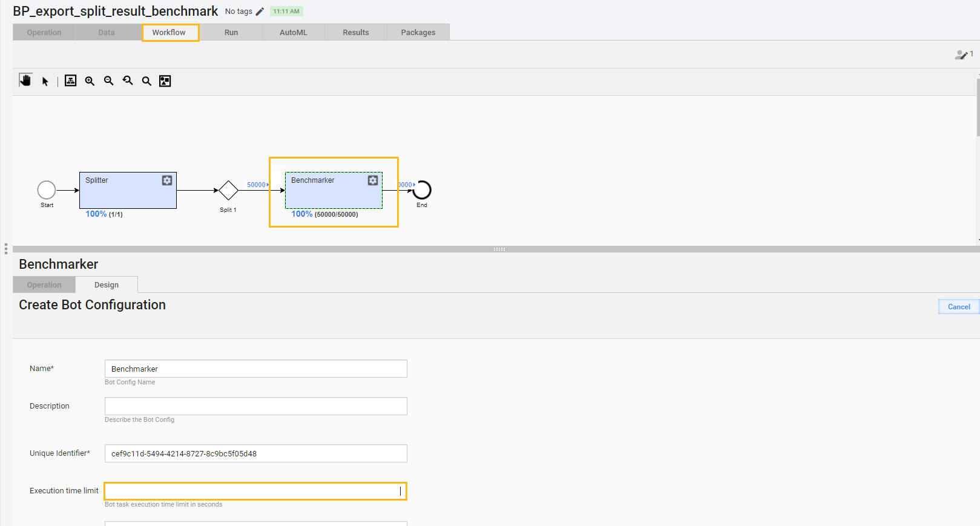Click the canvas vertical scrollbar
This screenshot has height=526, width=980.
pyautogui.click(x=978, y=107)
